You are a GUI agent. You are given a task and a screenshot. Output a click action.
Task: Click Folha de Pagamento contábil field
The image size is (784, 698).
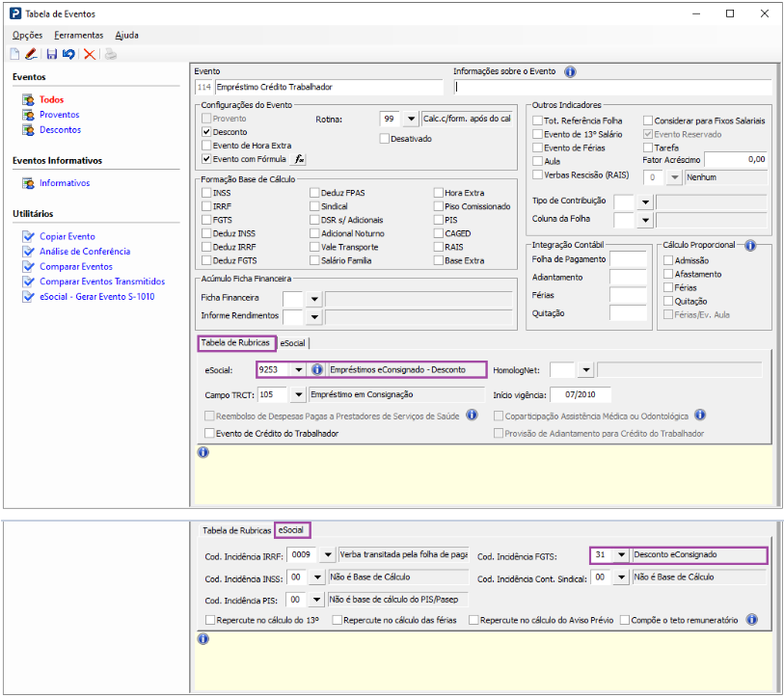(628, 259)
